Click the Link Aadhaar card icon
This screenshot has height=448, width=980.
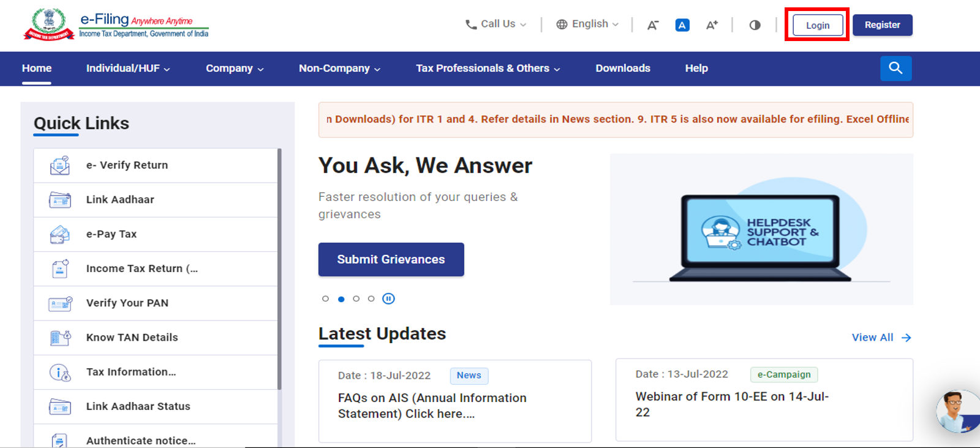[x=60, y=200]
